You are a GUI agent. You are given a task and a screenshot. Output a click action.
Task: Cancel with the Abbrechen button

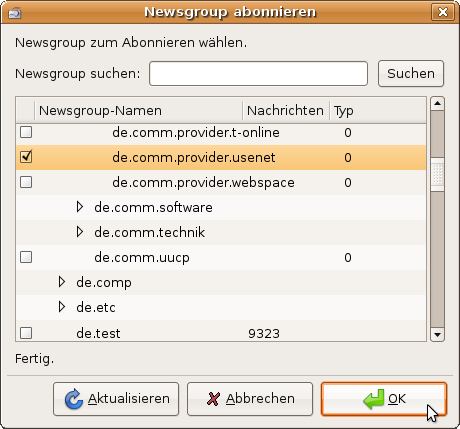point(250,399)
